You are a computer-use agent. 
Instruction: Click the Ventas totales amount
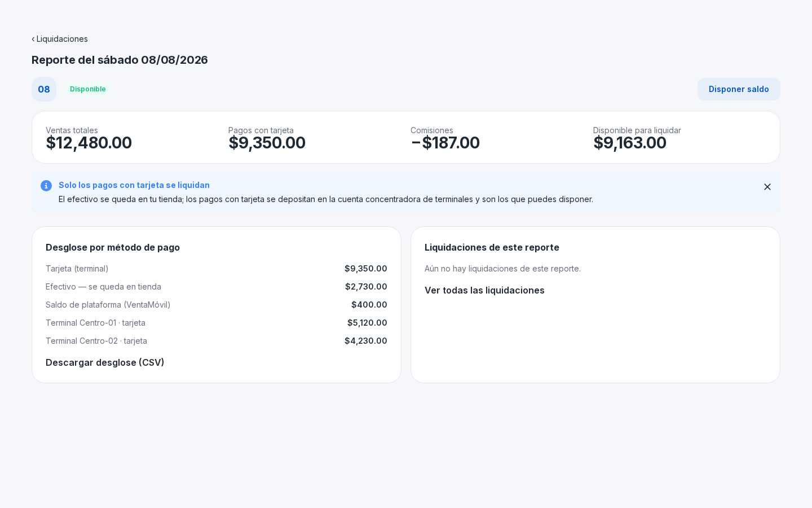pos(89,143)
